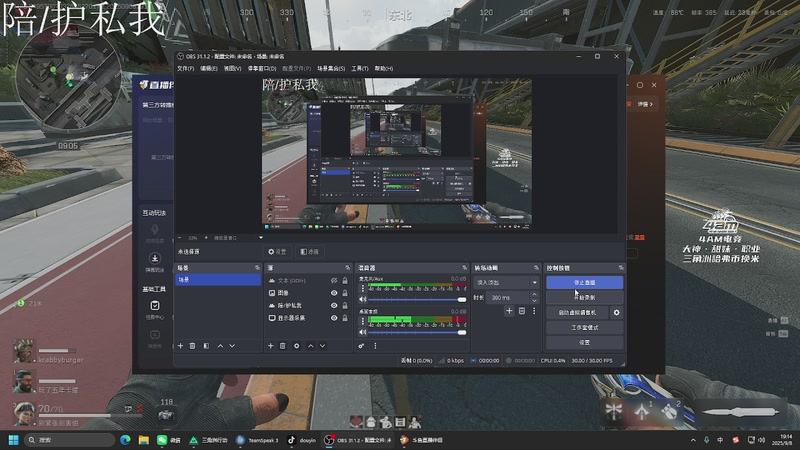
Task: Open 帮助(H) menu in OBS
Action: [x=384, y=68]
